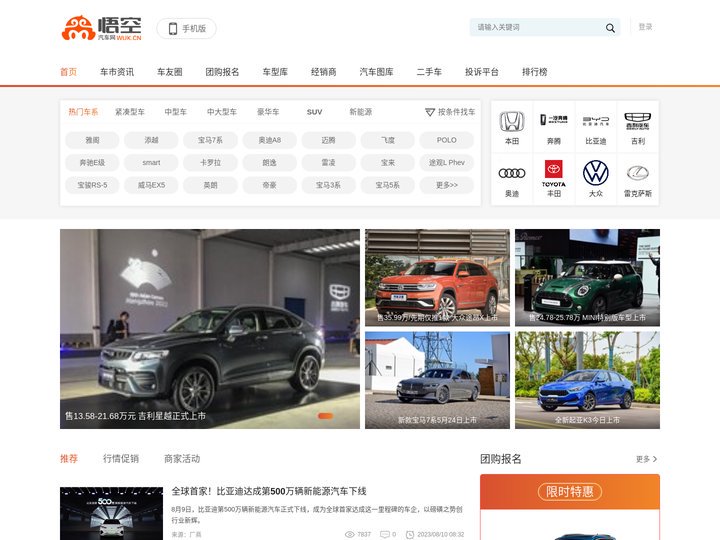This screenshot has width=720, height=540.
Task: Click the eye views icon showing 7837
Action: coord(349,534)
